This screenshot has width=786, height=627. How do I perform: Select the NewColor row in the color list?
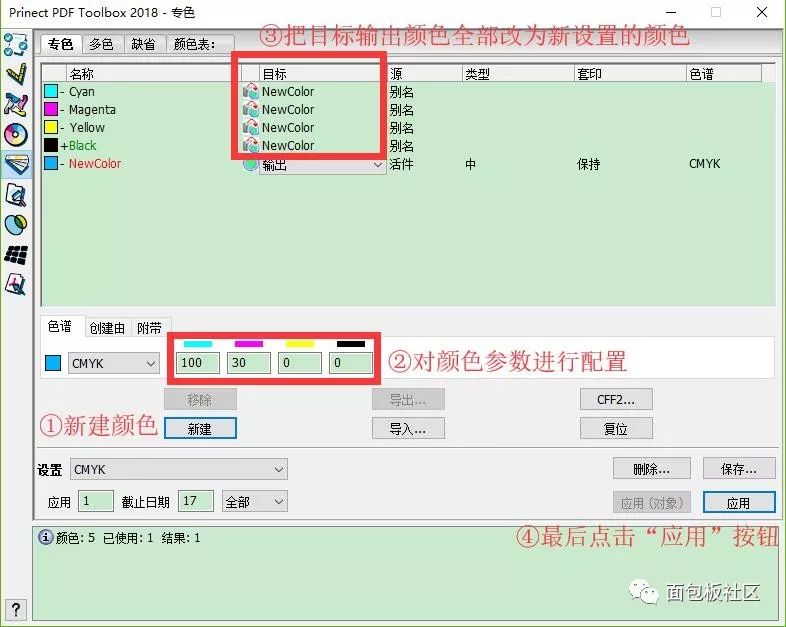pyautogui.click(x=95, y=164)
